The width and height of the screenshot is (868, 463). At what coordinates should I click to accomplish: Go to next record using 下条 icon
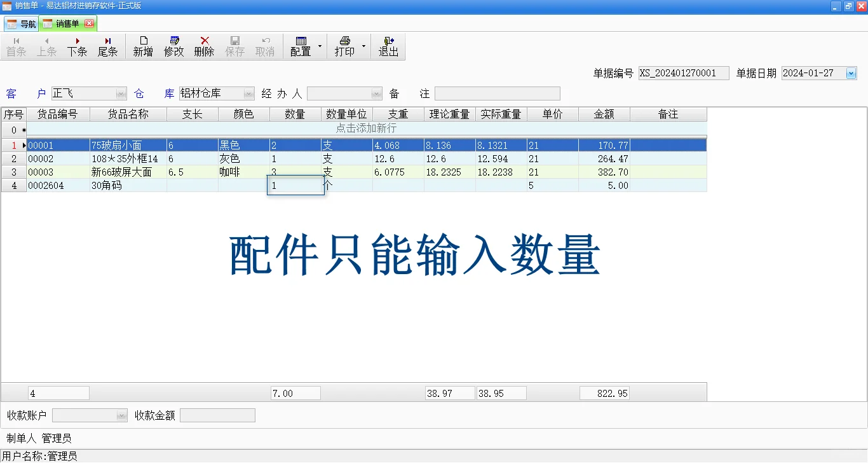[x=77, y=46]
